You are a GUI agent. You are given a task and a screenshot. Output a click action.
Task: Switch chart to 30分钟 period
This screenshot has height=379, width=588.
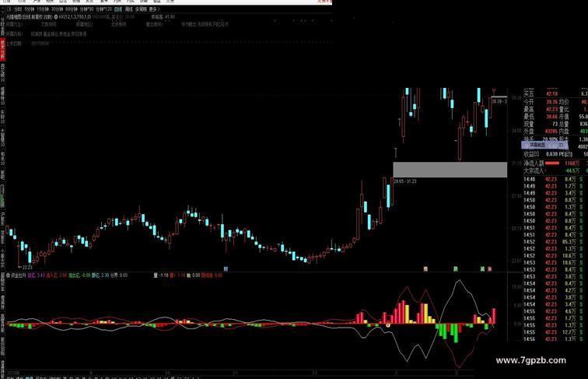click(57, 9)
